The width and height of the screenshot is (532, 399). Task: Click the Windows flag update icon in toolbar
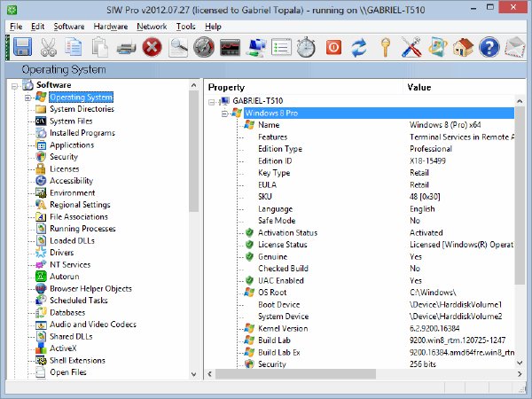pos(437,47)
